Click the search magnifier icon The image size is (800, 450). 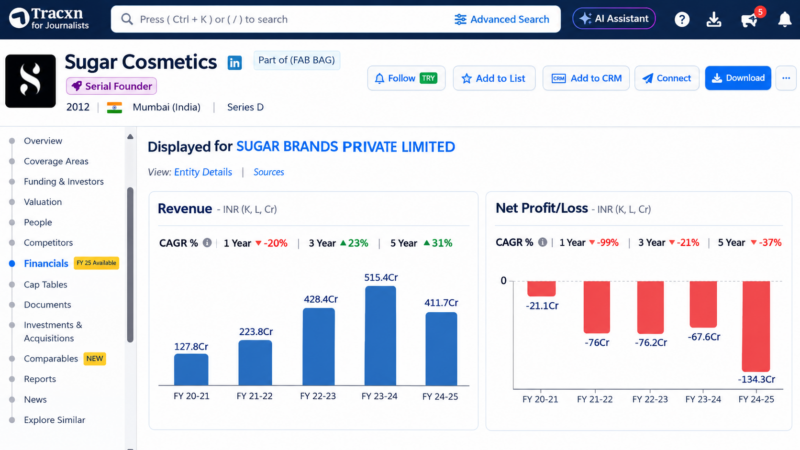pyautogui.click(x=127, y=19)
